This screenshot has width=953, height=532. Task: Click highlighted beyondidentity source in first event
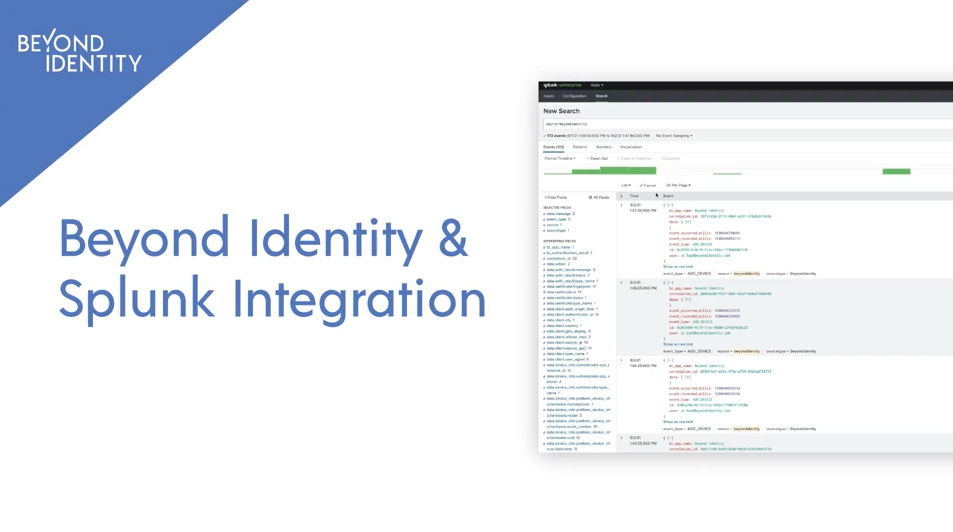pyautogui.click(x=747, y=274)
